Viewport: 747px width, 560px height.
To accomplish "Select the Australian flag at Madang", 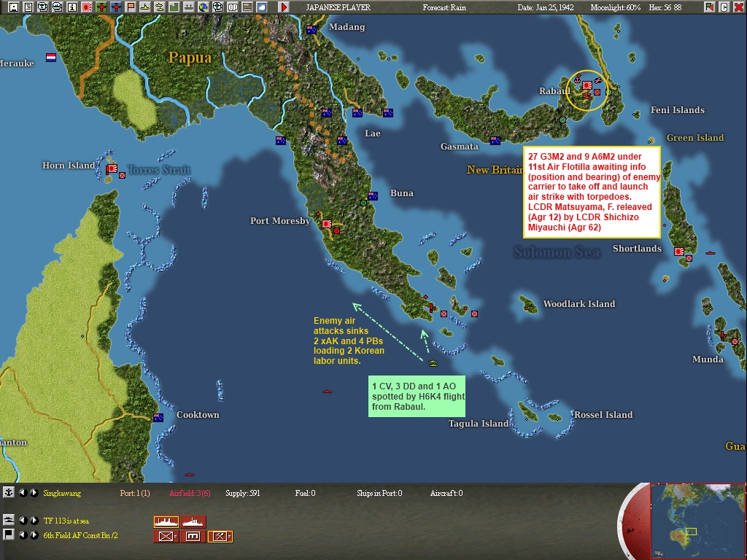I will click(x=311, y=29).
